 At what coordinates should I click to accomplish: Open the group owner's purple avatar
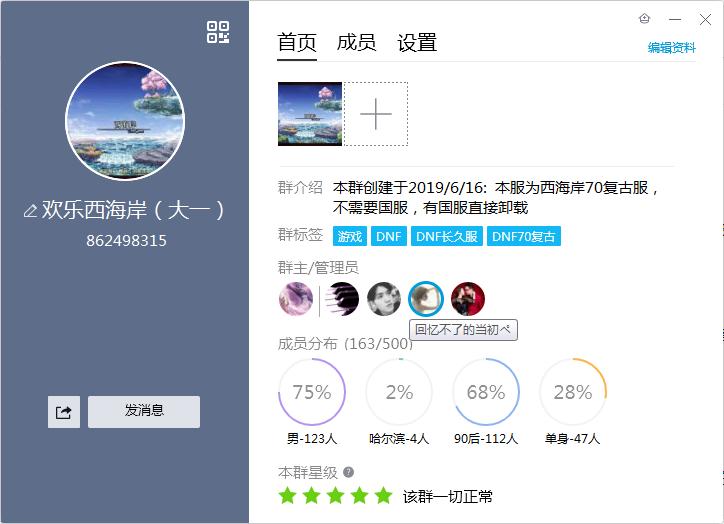pyautogui.click(x=296, y=299)
